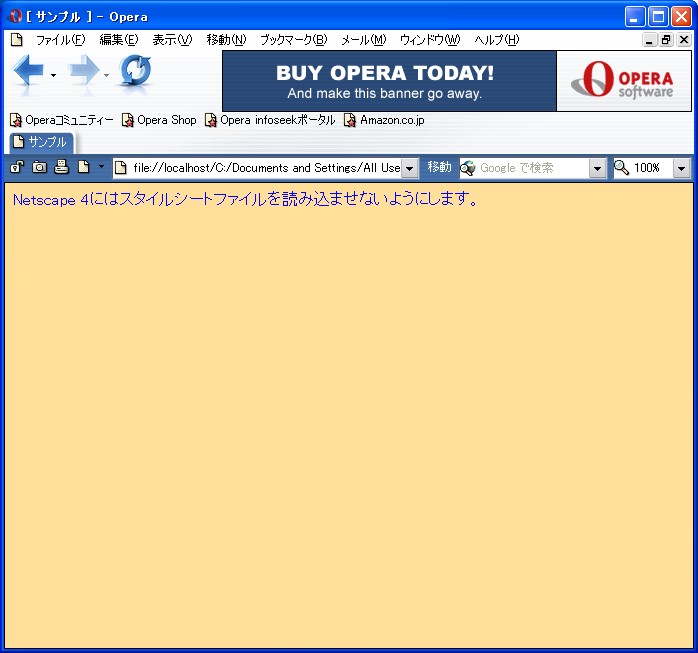Viewport: 698px width, 653px height.
Task: Open the Opera infoseekポータル bookmark
Action: pos(270,120)
